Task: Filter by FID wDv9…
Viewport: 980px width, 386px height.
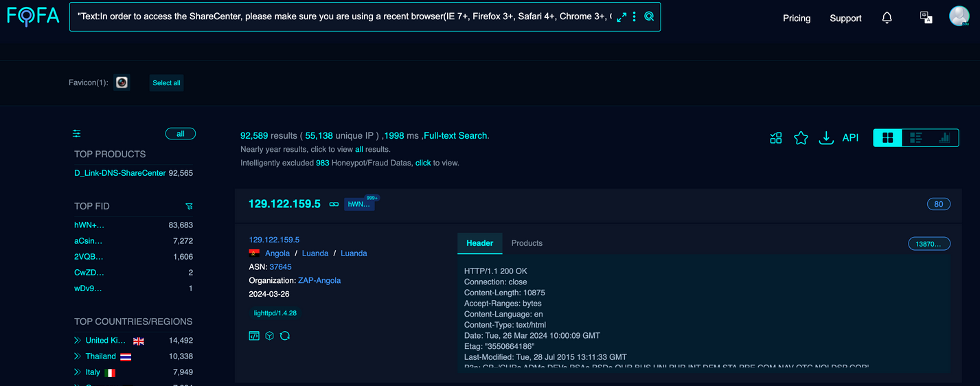Action: [x=88, y=288]
